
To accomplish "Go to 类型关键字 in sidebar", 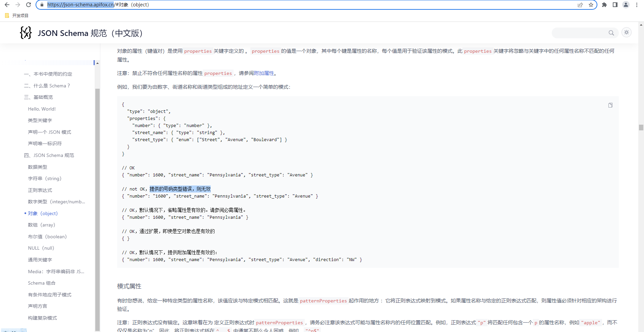I will [x=40, y=120].
